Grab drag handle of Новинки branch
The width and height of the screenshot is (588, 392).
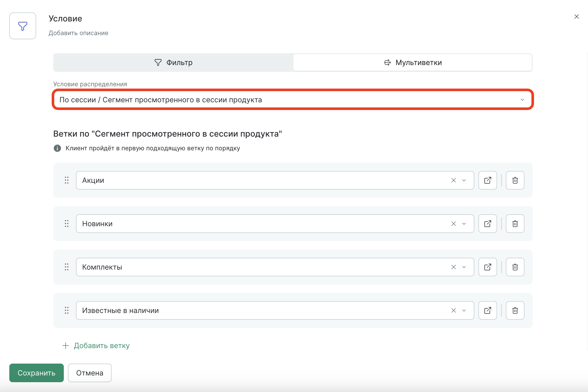pyautogui.click(x=67, y=224)
